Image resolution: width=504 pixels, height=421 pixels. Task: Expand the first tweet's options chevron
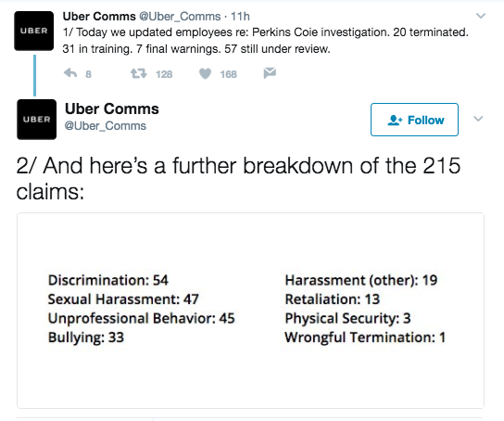tap(481, 16)
